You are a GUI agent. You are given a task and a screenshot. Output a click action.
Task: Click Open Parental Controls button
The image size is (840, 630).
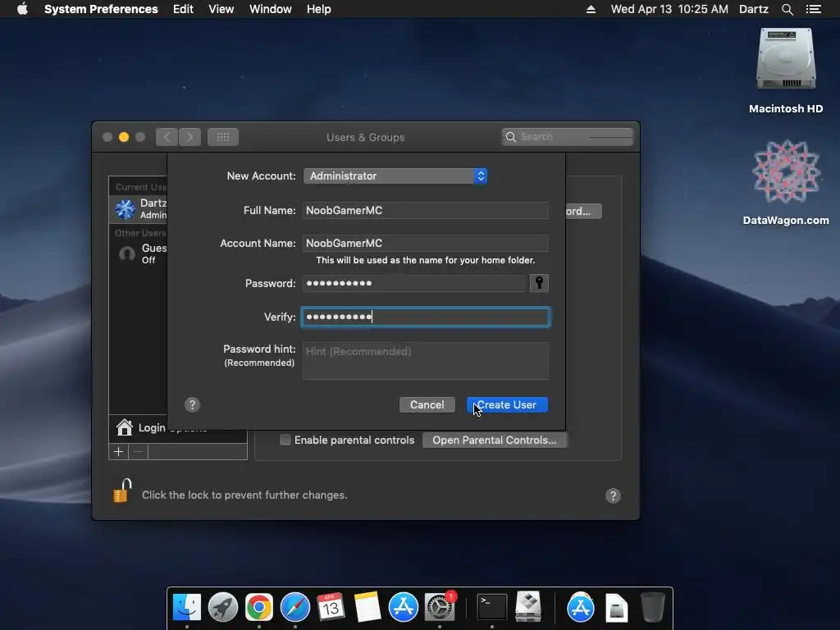(494, 440)
